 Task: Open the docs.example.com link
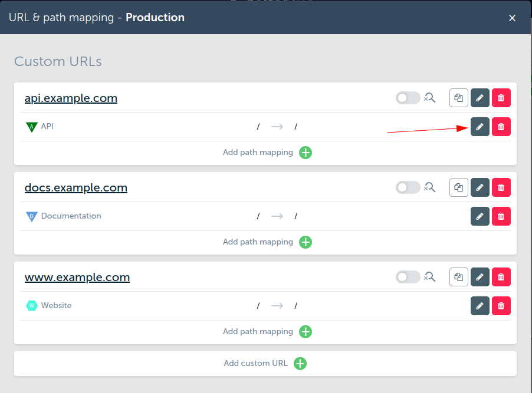(x=76, y=188)
